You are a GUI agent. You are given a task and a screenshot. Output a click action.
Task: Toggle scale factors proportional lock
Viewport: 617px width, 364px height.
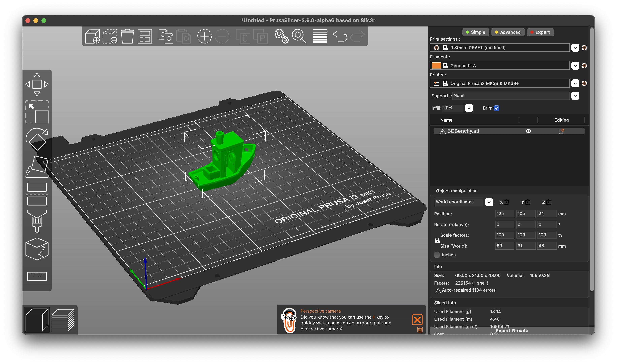tap(437, 240)
